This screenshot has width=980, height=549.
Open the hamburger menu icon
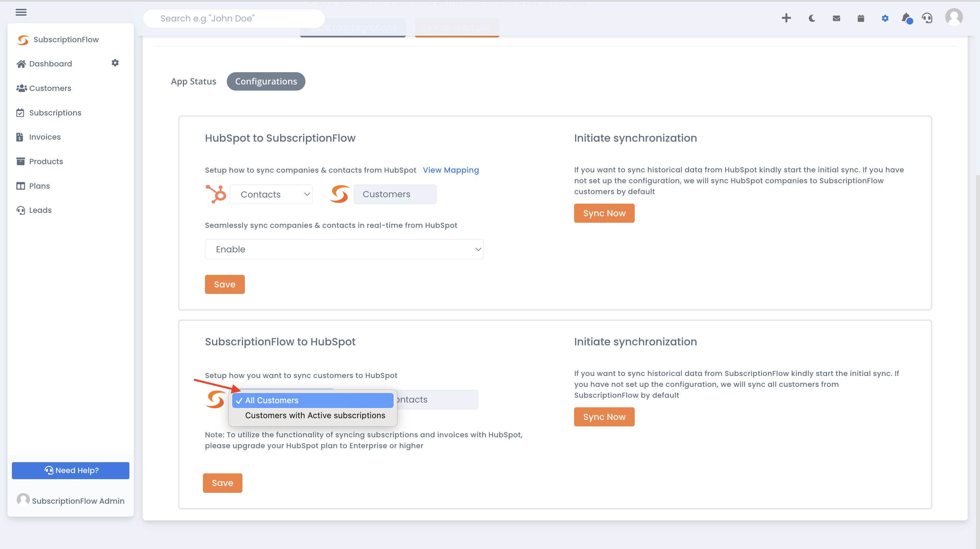tap(21, 12)
